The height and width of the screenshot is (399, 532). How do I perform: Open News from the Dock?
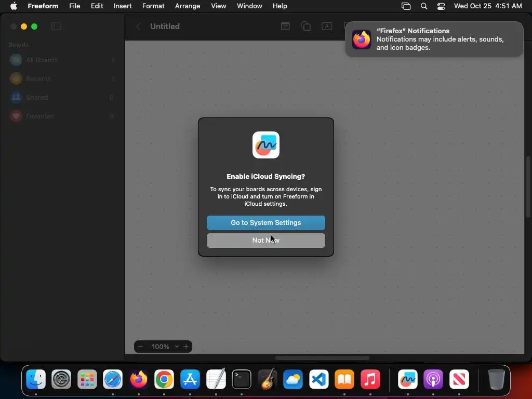459,379
